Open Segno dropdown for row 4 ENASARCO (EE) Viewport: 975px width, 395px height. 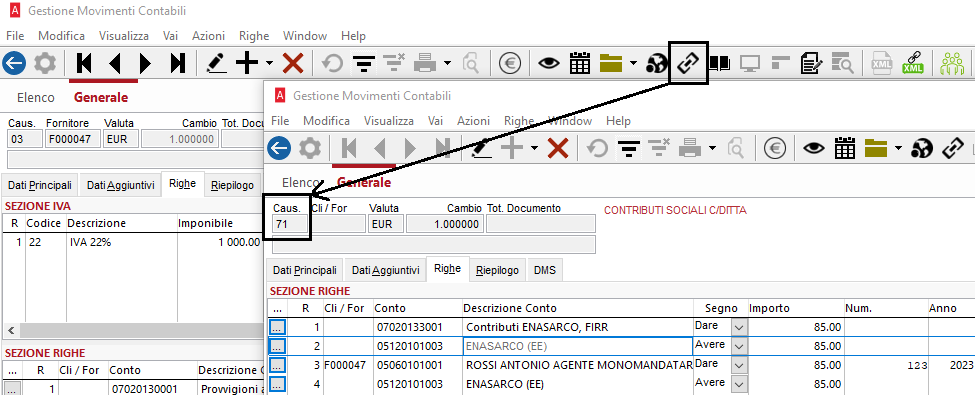pos(739,384)
